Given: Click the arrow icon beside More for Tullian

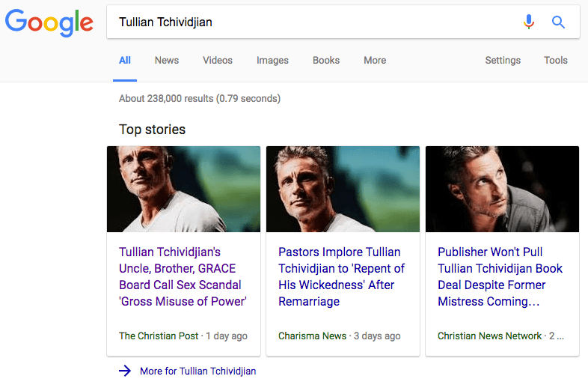Looking at the screenshot, I should 125,371.
